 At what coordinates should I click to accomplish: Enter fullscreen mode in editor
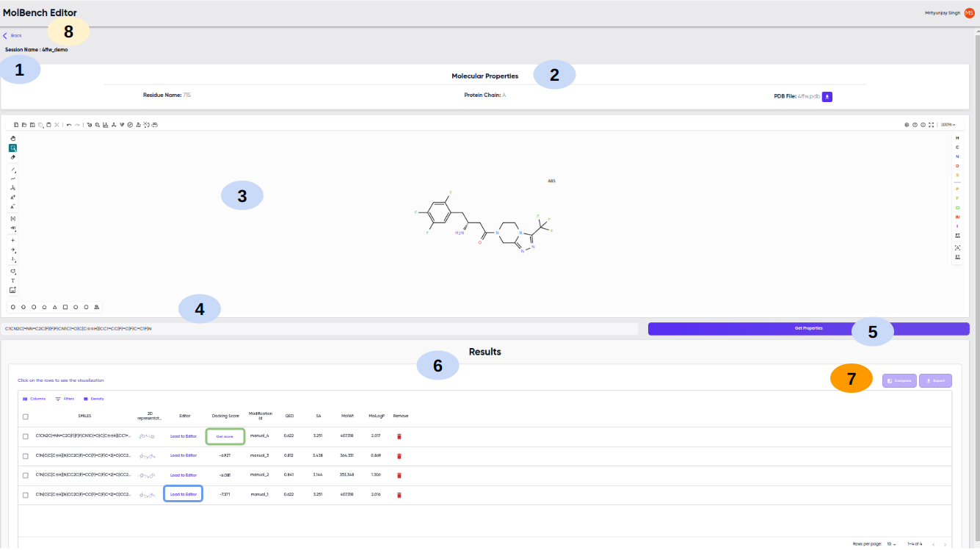tap(931, 125)
